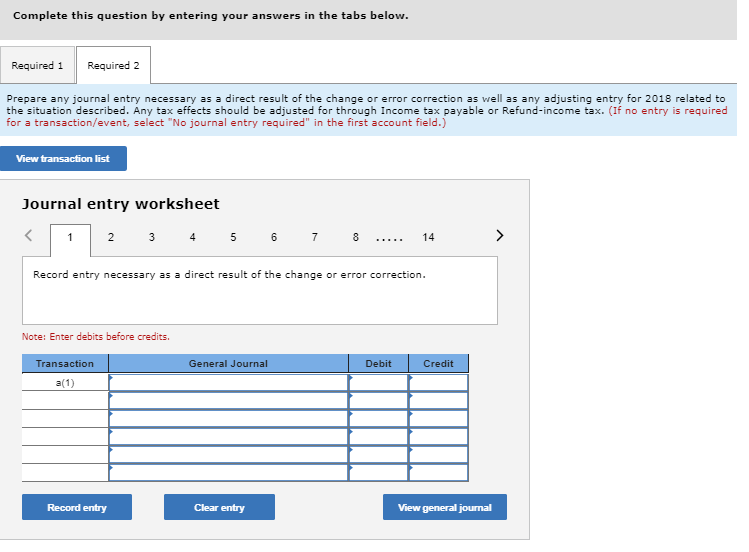Select the Required 2 tab

coord(113,65)
